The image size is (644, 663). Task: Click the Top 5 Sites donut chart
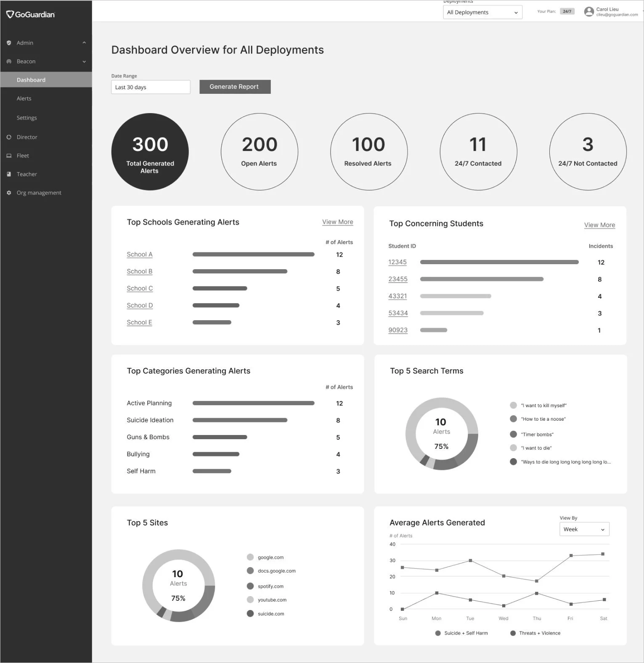(x=178, y=586)
